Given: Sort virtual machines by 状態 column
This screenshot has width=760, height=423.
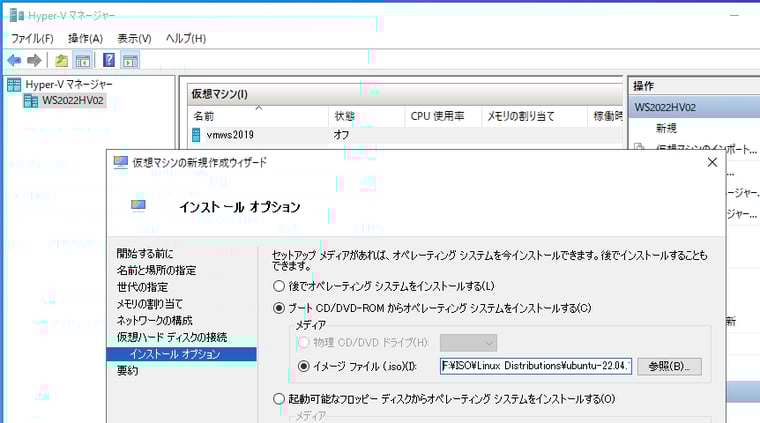Looking at the screenshot, I should [366, 116].
